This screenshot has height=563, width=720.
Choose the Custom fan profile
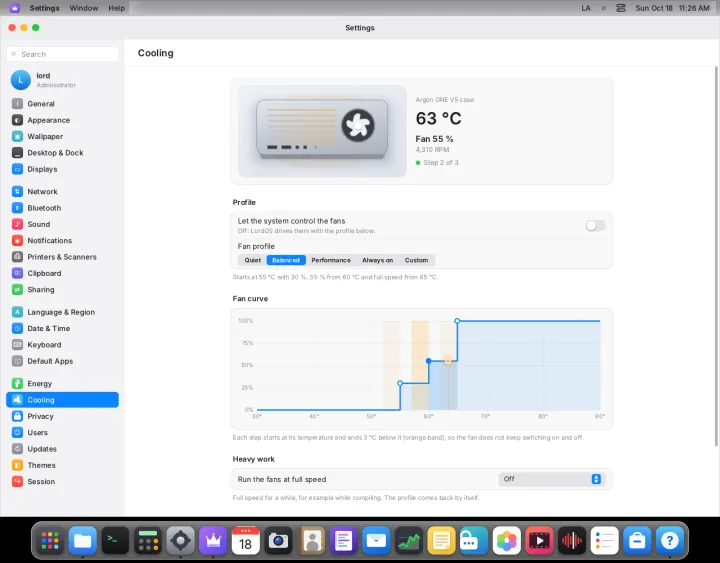tap(416, 260)
